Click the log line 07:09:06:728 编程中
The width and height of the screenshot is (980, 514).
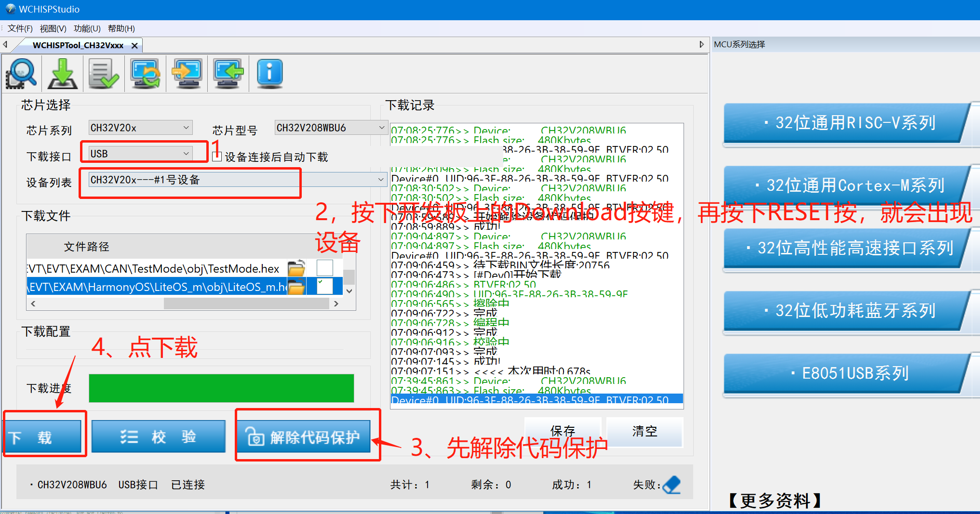[x=450, y=323]
